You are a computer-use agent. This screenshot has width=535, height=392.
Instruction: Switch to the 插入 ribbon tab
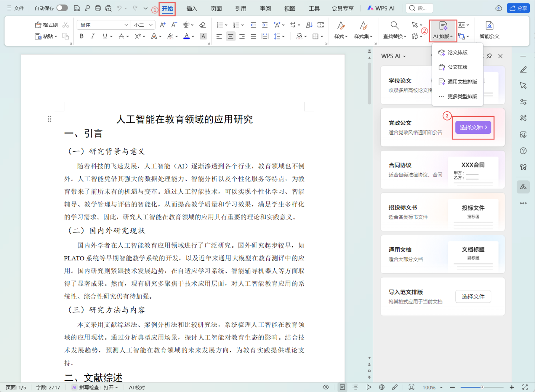[192, 9]
